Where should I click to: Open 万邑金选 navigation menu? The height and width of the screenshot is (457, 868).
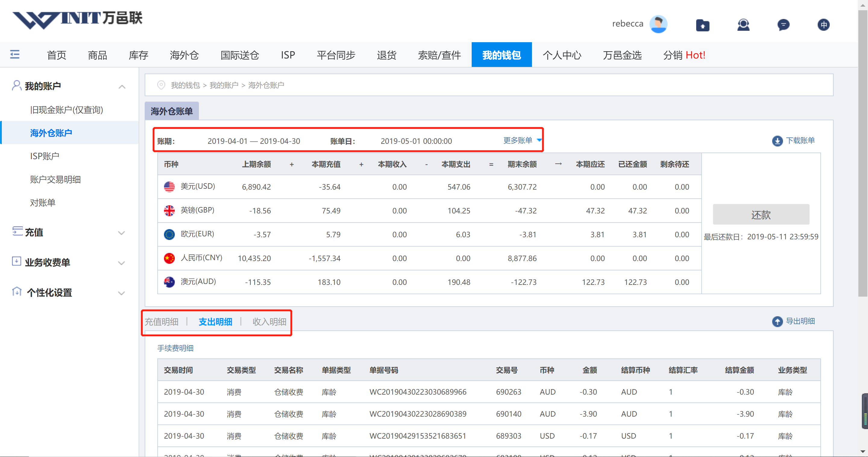point(622,55)
